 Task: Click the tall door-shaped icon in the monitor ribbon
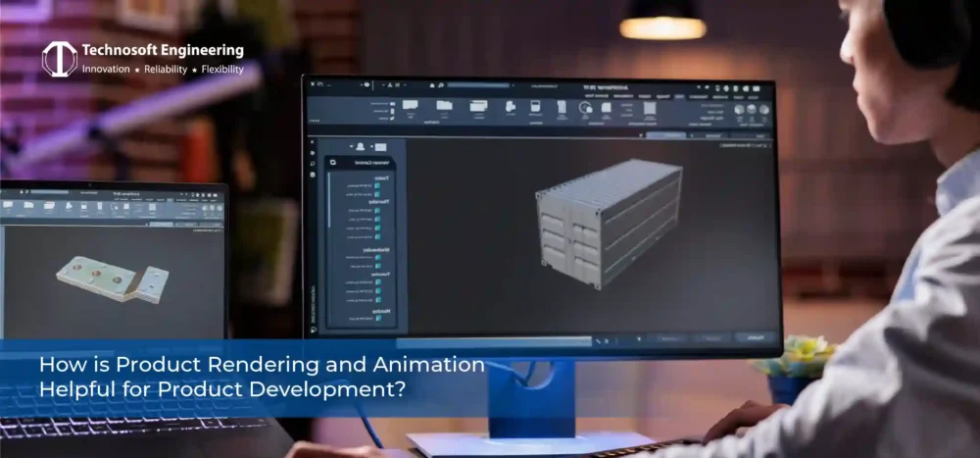tap(562, 107)
